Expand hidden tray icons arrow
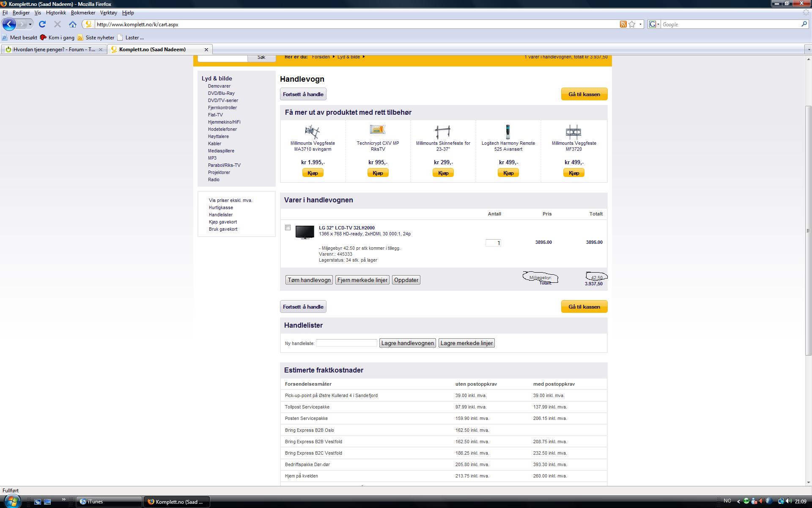 (x=738, y=501)
